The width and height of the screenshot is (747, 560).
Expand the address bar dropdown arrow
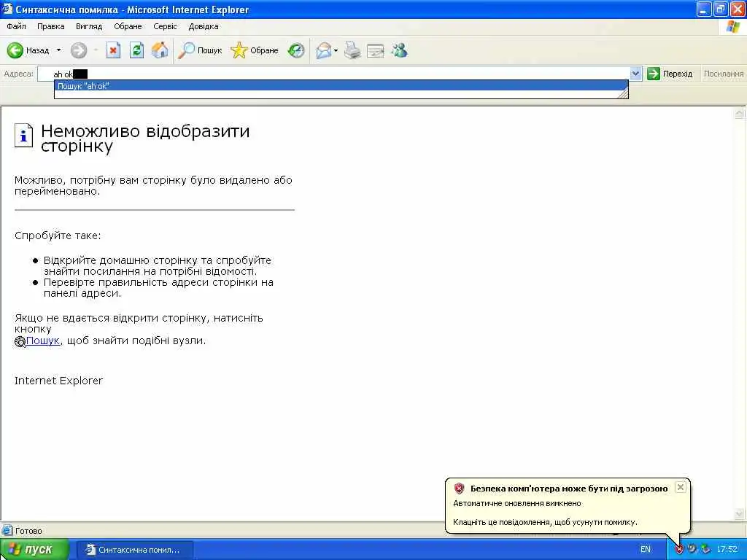click(x=635, y=74)
